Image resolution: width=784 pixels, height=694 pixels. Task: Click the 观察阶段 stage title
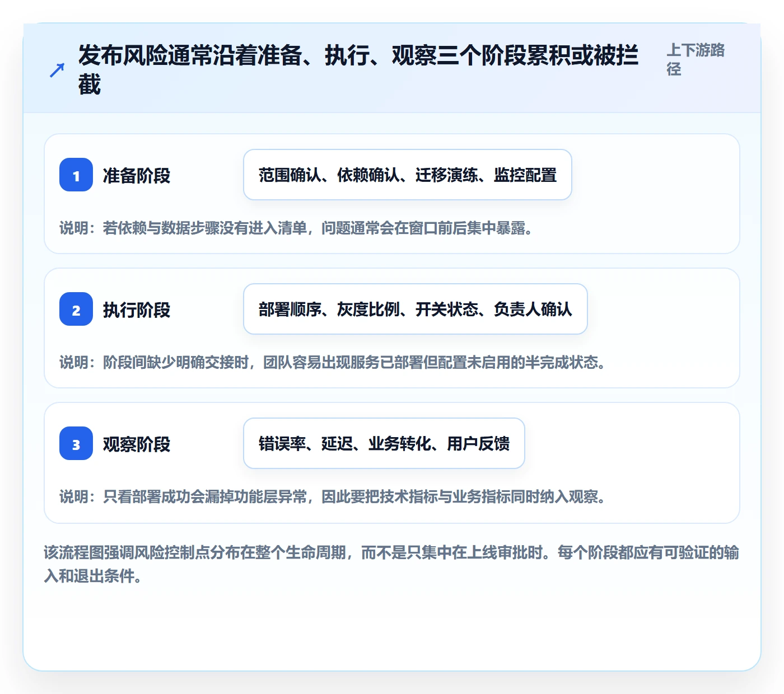(137, 444)
